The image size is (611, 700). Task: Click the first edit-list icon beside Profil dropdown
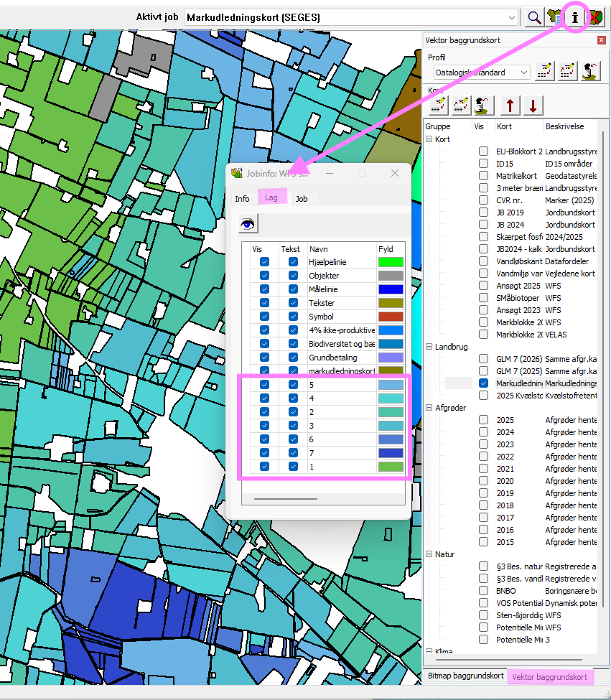point(545,72)
